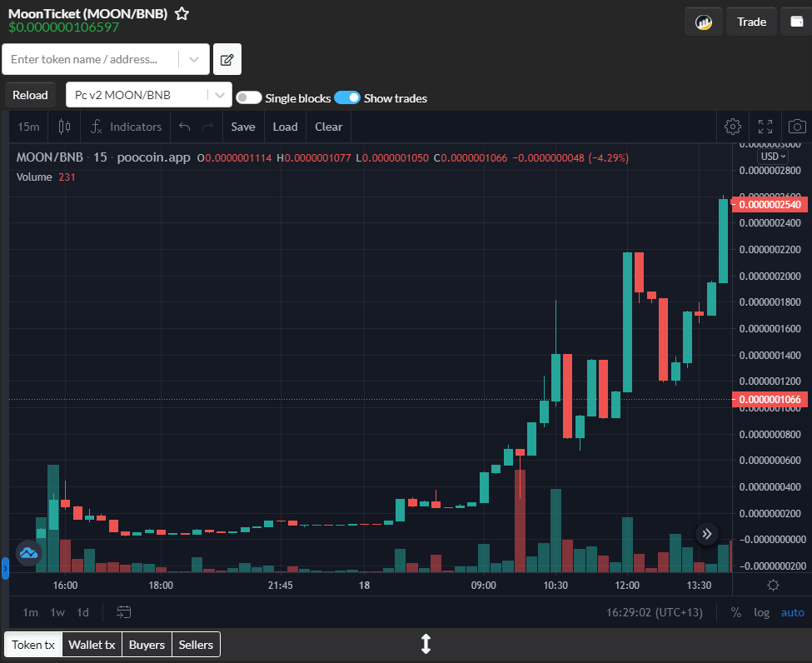812x663 pixels.
Task: Click the Trade button
Action: point(751,22)
